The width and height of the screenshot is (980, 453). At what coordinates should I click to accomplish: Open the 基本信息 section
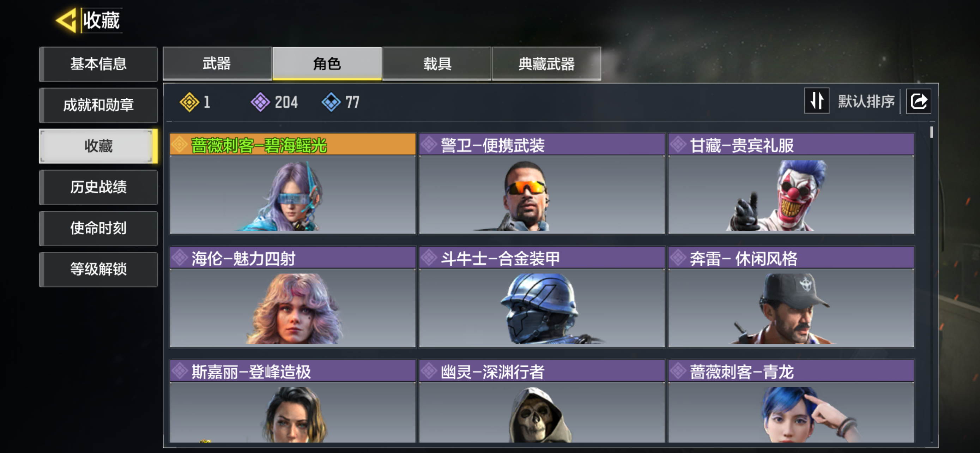click(98, 64)
